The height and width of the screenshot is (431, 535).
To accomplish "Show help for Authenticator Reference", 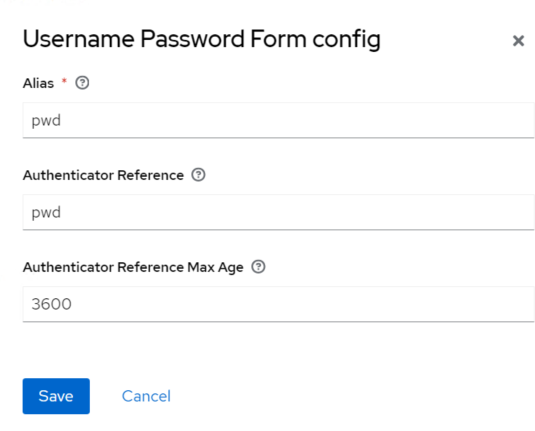I will pyautogui.click(x=198, y=175).
